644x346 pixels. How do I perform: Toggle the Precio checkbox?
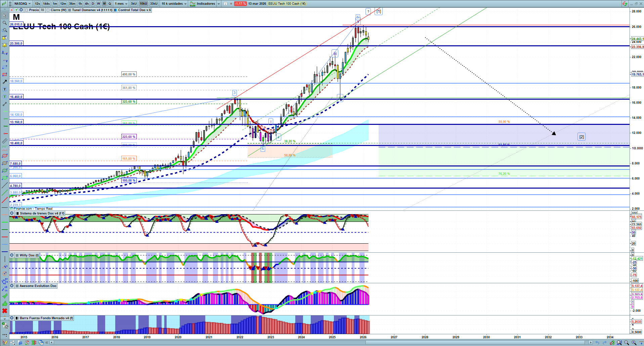(x=27, y=10)
